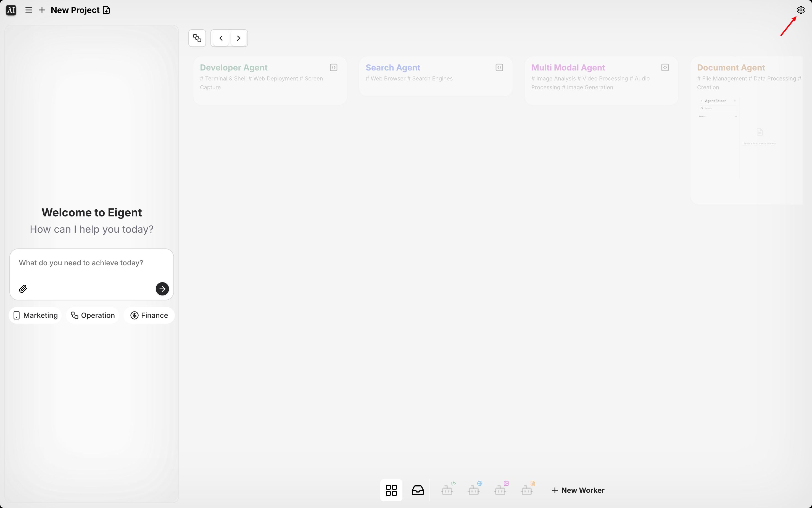Image resolution: width=812 pixels, height=508 pixels.
Task: Go to previous agent with left chevron
Action: click(221, 38)
